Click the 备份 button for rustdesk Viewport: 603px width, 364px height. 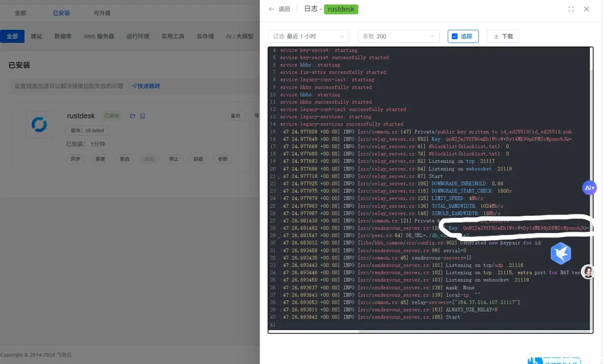[235, 116]
